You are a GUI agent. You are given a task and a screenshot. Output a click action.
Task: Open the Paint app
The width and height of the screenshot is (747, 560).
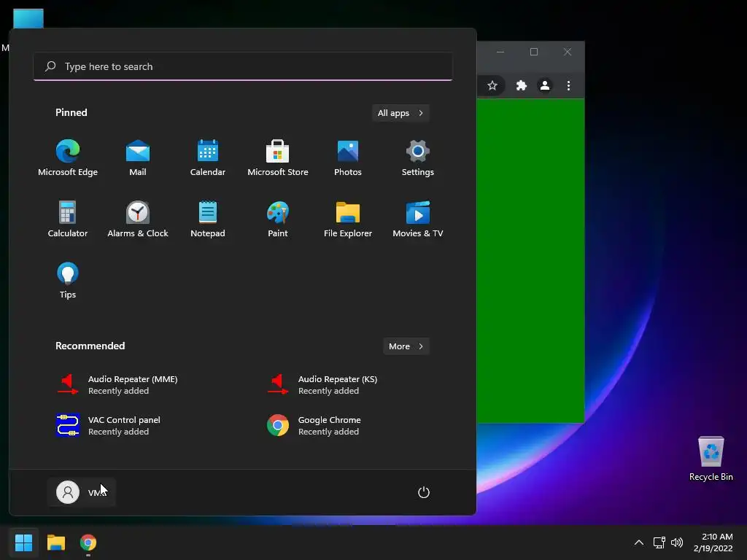tap(278, 219)
